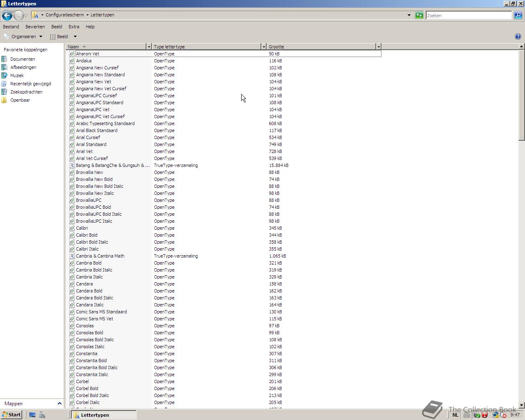Select the Comic Sans MS Standaard icon
Screen dimensions: 525x420
[x=72, y=312]
